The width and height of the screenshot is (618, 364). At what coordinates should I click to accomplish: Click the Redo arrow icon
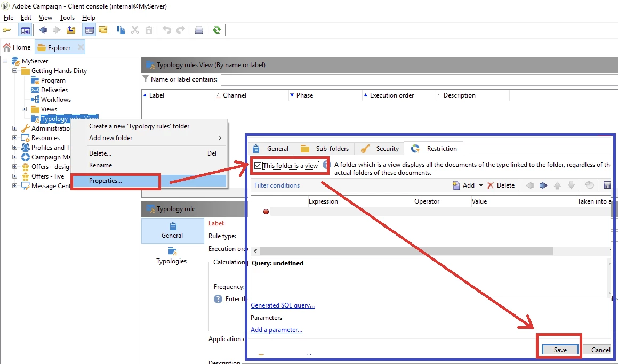(x=181, y=30)
